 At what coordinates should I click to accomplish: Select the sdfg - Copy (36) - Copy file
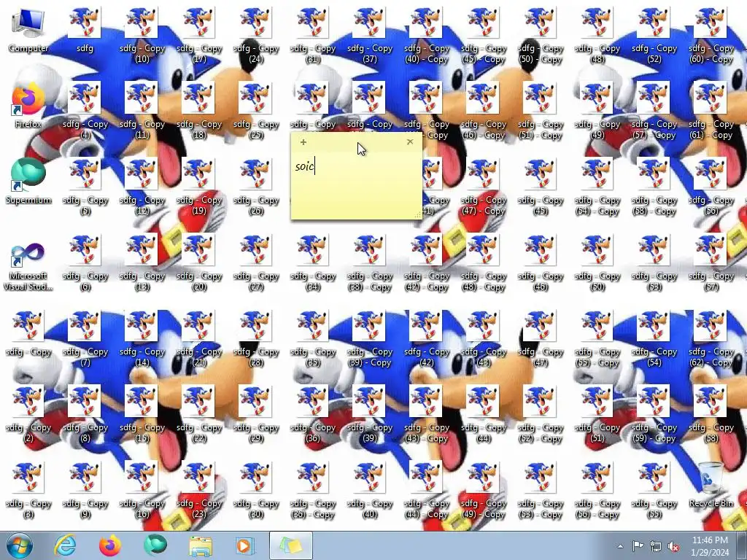[x=312, y=491]
